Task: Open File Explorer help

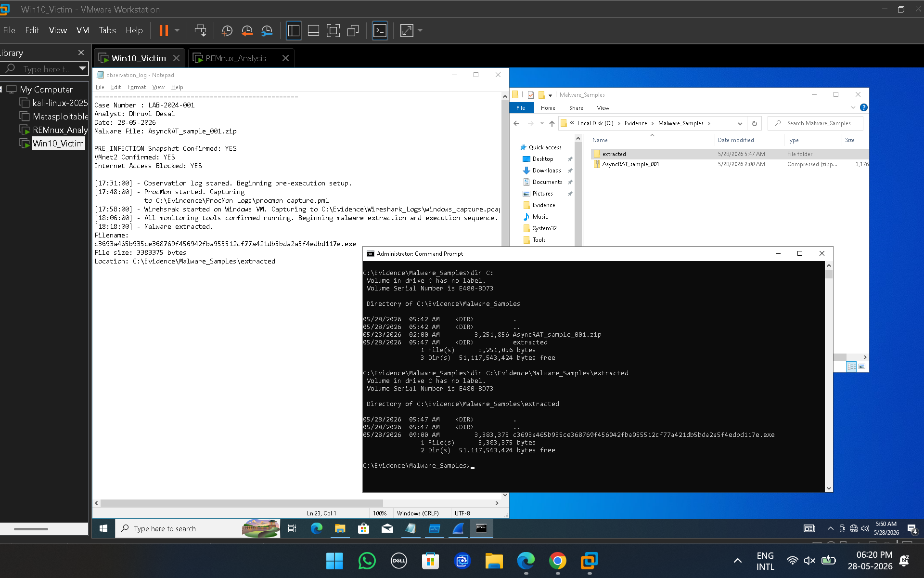Action: tap(864, 107)
